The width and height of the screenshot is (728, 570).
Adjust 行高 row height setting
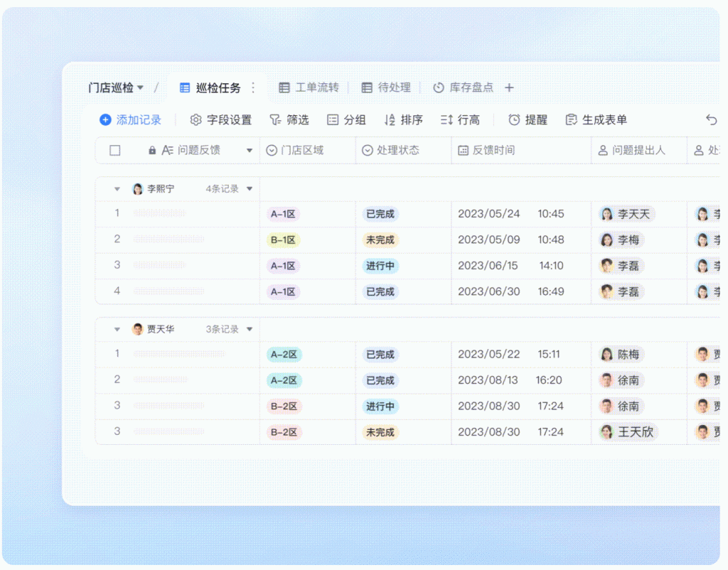point(460,120)
